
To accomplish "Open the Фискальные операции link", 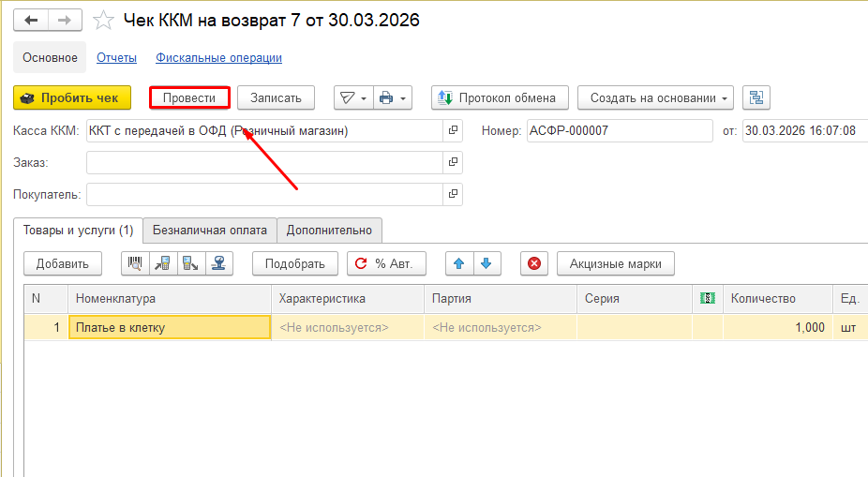I will coord(218,57).
